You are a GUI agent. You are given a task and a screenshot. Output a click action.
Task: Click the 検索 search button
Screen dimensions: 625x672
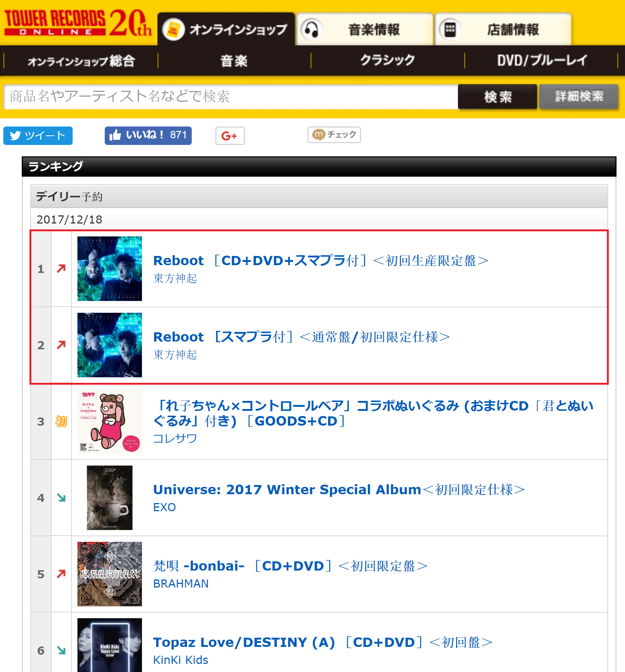coord(497,97)
